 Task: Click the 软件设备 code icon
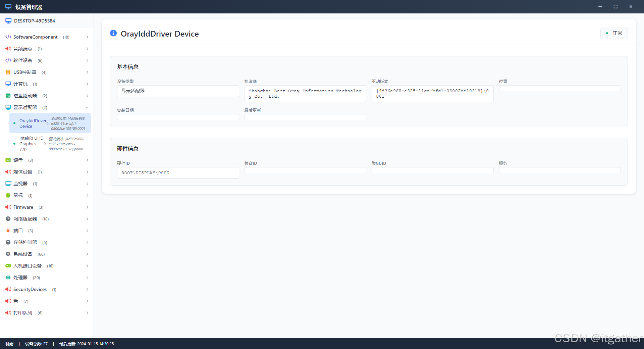coord(8,60)
